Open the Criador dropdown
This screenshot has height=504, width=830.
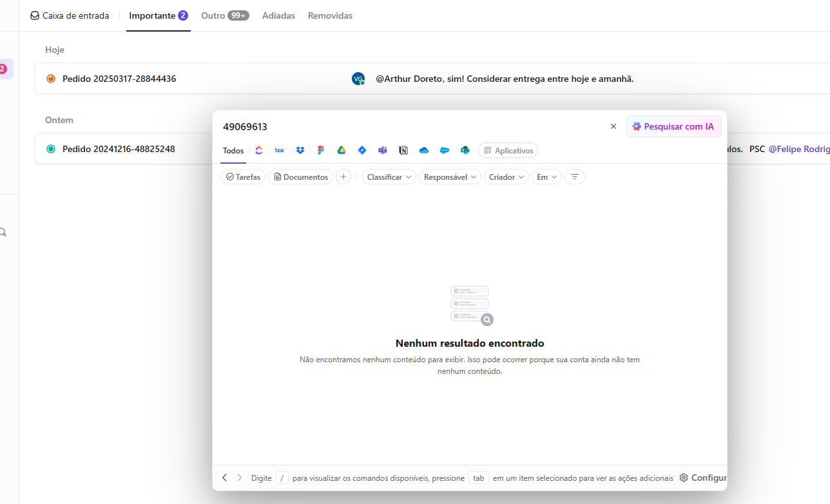pos(506,177)
